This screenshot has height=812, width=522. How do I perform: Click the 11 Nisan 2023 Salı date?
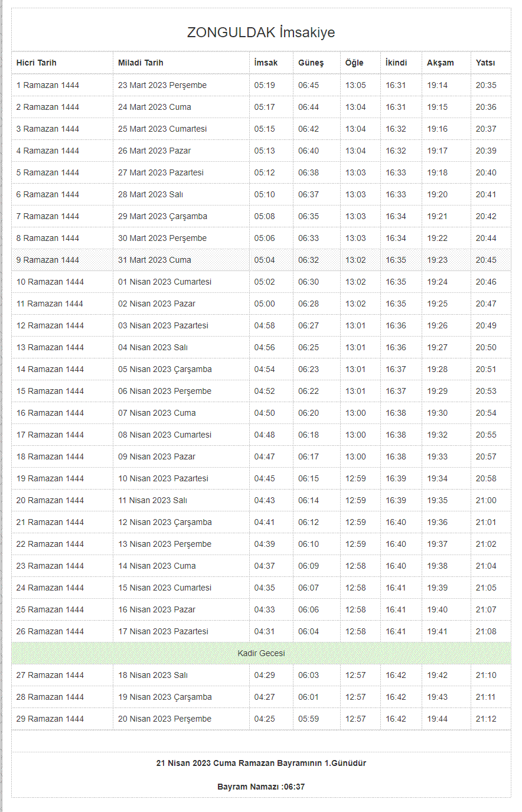coord(152,500)
